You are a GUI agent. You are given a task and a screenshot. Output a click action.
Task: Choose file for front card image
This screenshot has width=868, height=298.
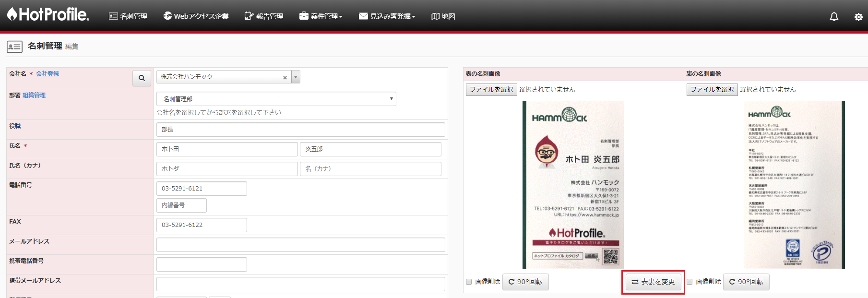491,89
